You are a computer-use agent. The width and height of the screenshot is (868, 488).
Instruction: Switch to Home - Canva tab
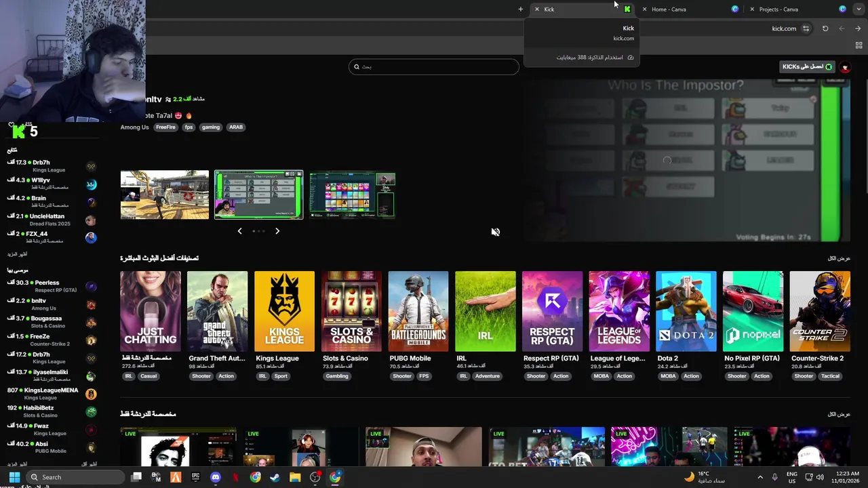[690, 9]
